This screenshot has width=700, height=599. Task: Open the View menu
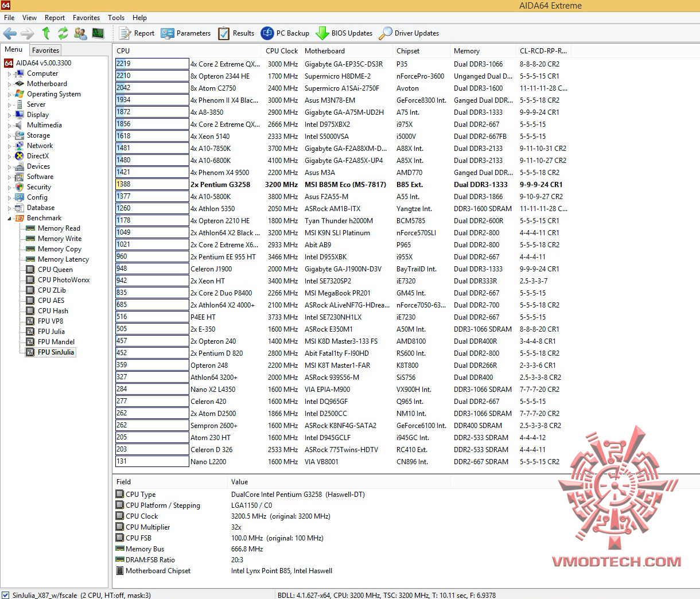click(29, 18)
